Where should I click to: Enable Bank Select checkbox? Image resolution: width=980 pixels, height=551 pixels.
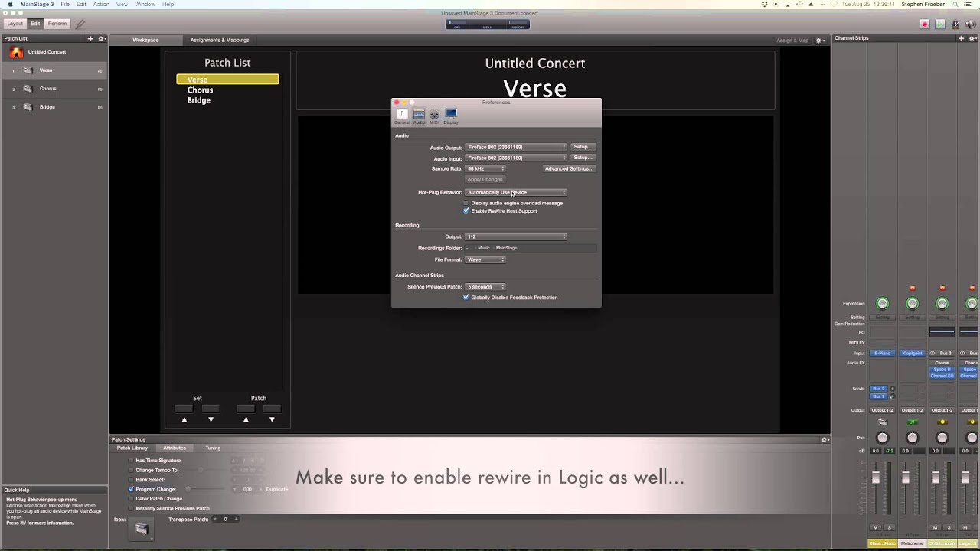pyautogui.click(x=131, y=480)
